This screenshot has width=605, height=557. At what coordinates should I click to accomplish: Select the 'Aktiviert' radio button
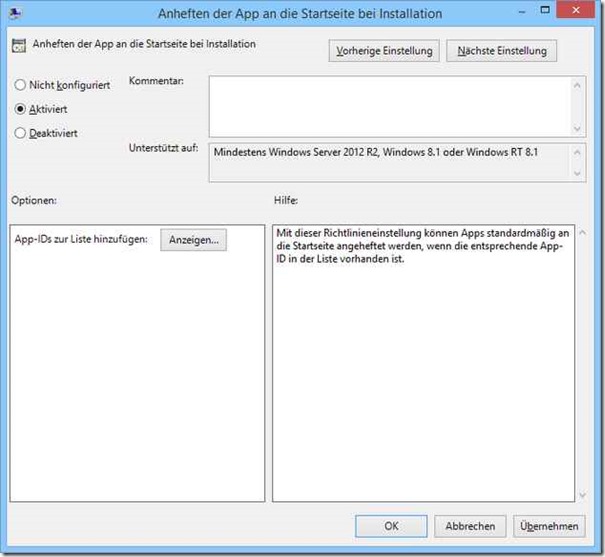tap(20, 109)
